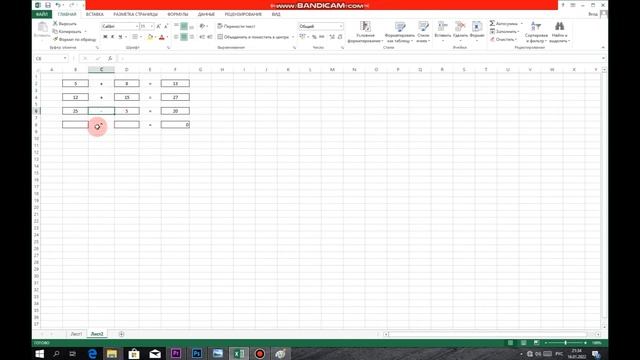
Task: Open the font color dropdown arrow
Action: 167,37
